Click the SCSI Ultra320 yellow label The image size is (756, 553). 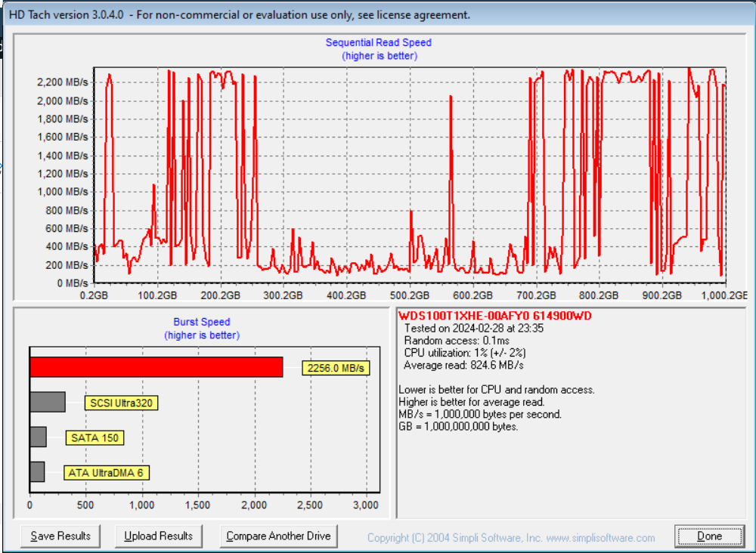(121, 403)
